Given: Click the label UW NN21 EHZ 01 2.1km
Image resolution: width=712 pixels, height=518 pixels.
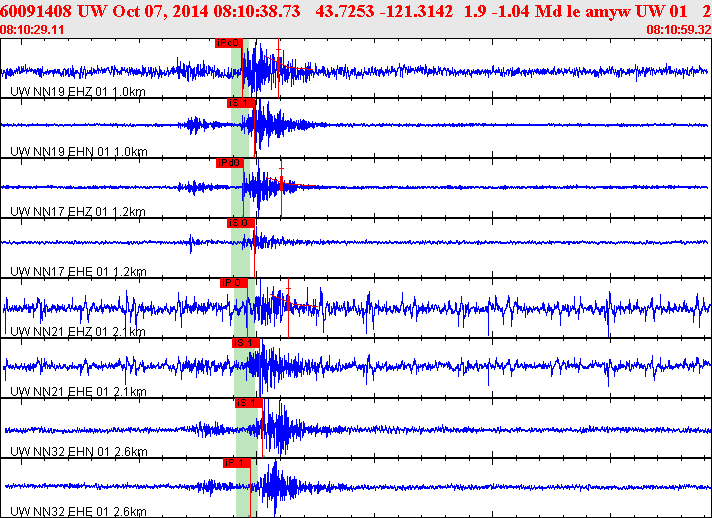Looking at the screenshot, I should pos(78,331).
